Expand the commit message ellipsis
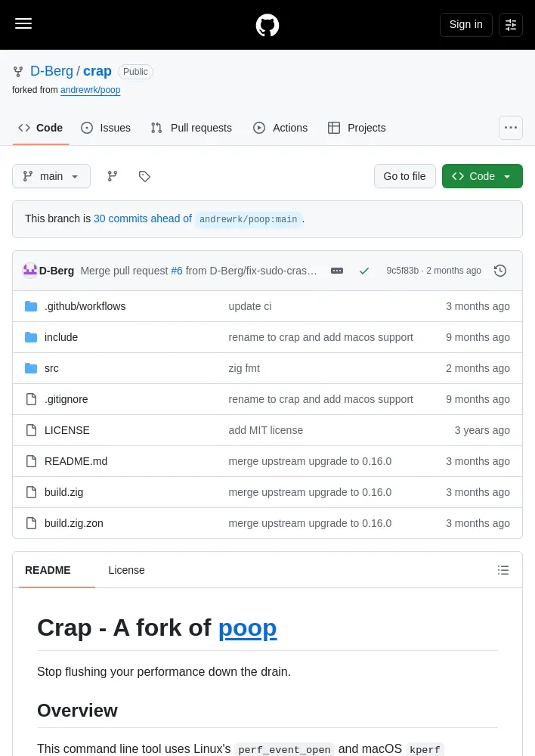535x756 pixels. 337,271
